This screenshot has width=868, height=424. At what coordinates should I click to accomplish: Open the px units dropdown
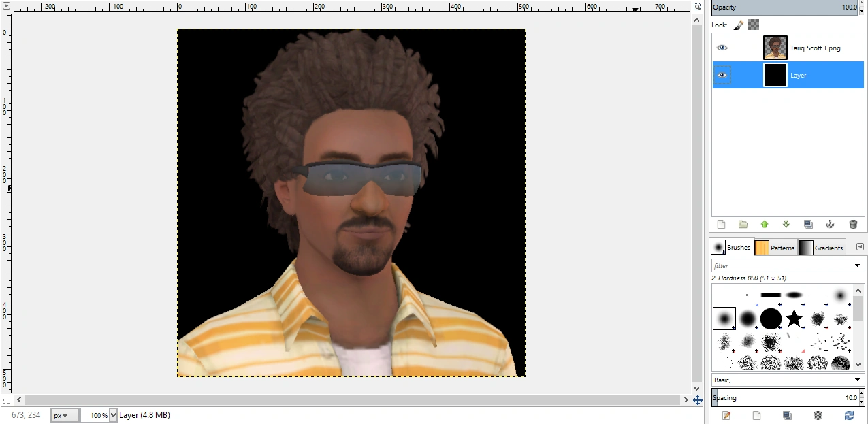pos(65,415)
